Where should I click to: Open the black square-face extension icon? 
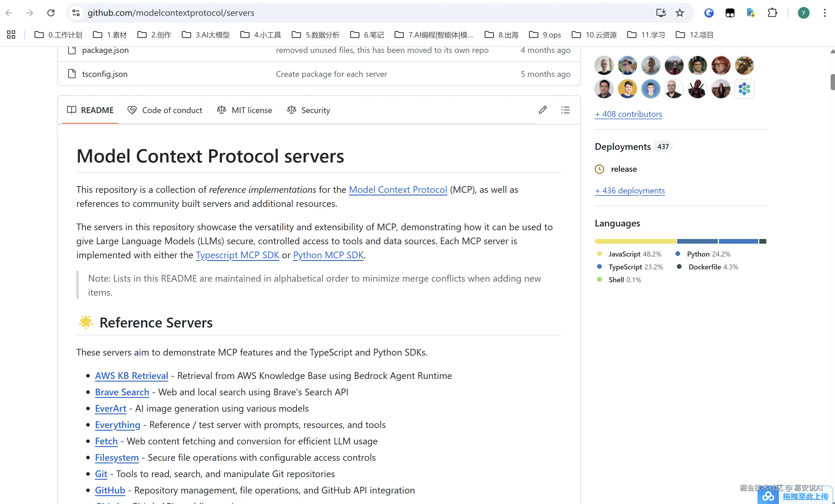pyautogui.click(x=730, y=13)
